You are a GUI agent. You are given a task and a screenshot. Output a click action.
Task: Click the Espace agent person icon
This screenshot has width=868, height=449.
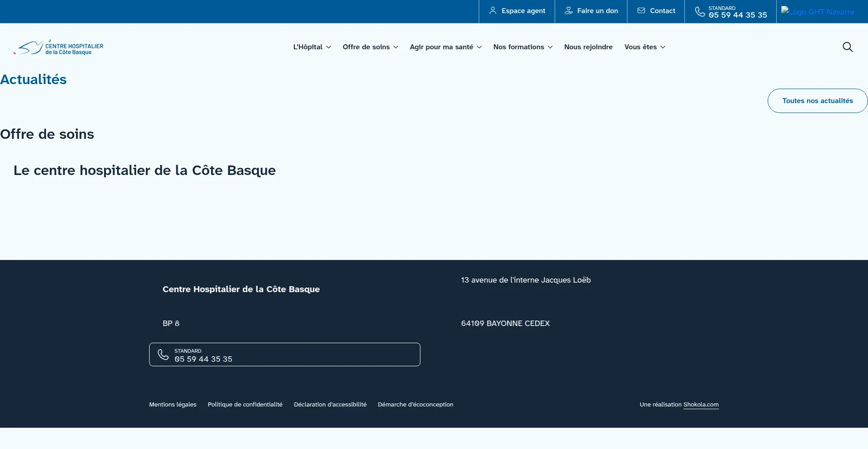pyautogui.click(x=492, y=10)
